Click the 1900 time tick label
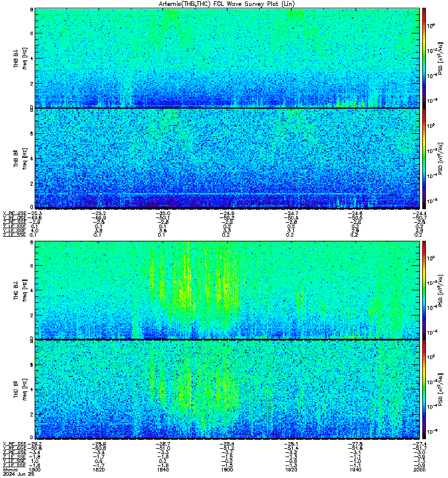Image resolution: width=448 pixels, height=478 pixels. pyautogui.click(x=227, y=470)
